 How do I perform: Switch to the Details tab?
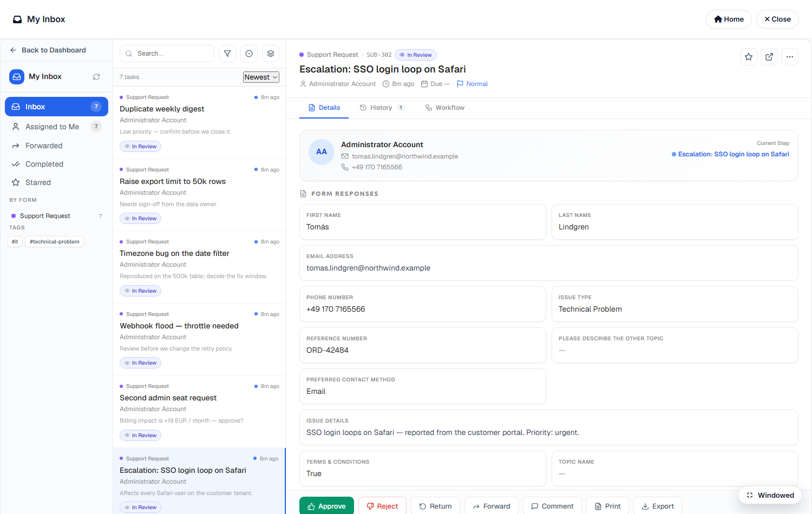[x=324, y=108]
